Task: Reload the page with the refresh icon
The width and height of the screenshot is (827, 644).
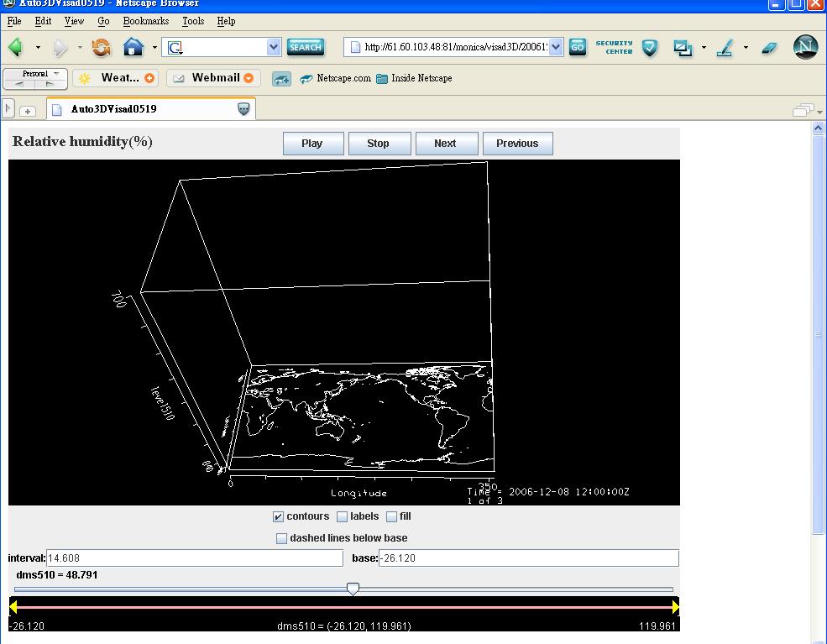Action: pyautogui.click(x=101, y=47)
